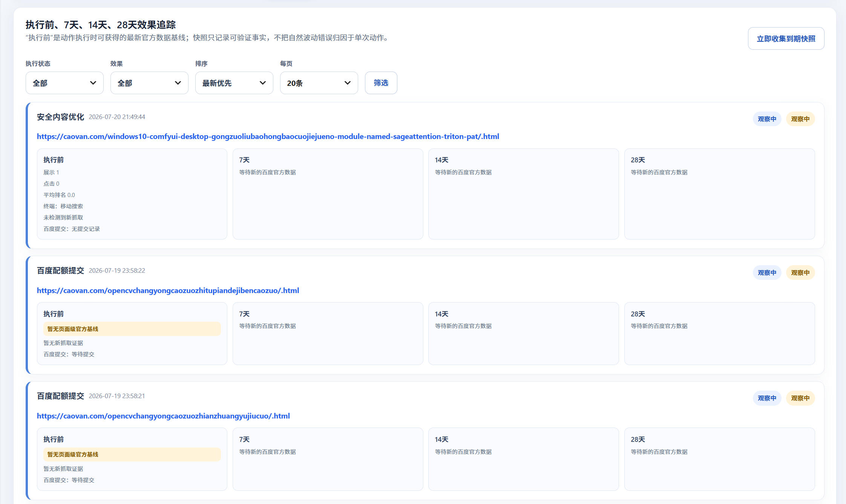Open the 每页 dropdown showing 20条

[319, 83]
